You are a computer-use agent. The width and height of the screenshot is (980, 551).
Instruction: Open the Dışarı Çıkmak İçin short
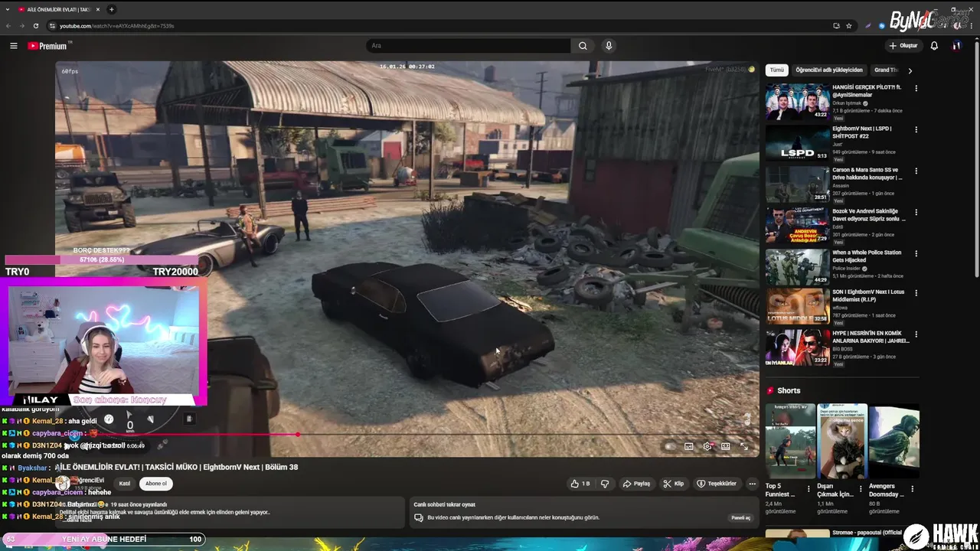tap(842, 442)
